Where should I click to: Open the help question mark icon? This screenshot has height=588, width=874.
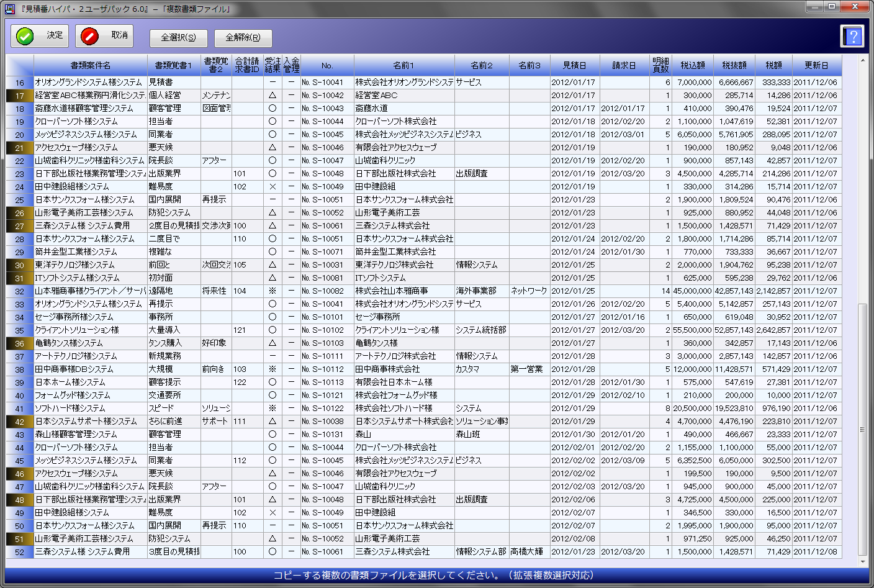coord(852,36)
